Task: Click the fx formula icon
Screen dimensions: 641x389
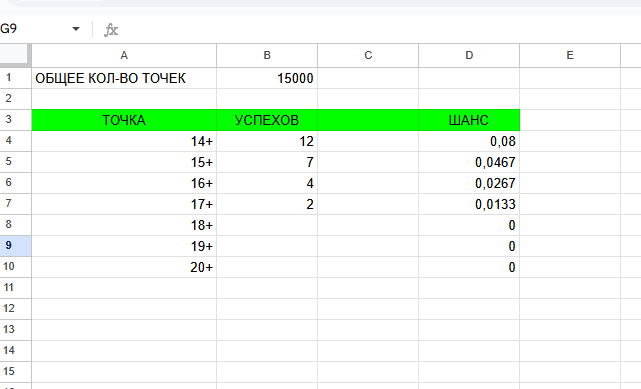Action: point(111,29)
